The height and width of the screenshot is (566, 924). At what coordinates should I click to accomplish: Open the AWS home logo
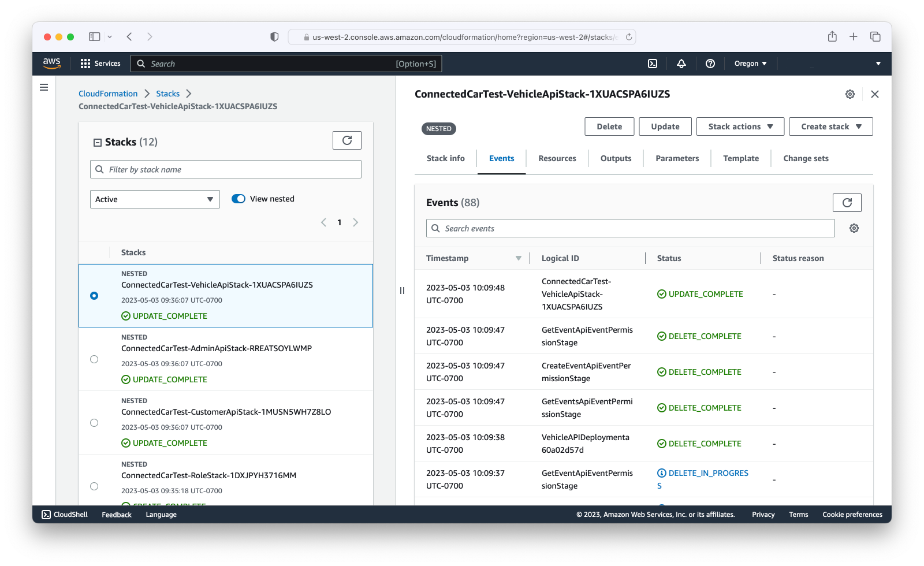coord(51,64)
